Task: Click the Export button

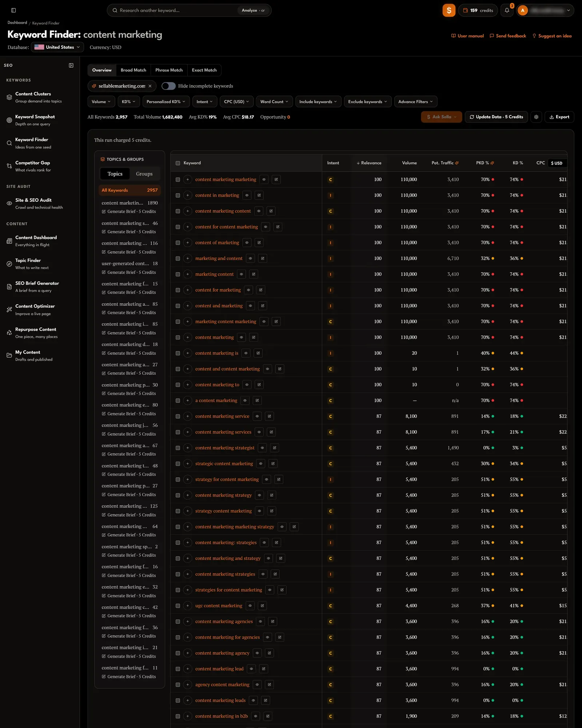Action: (x=559, y=117)
